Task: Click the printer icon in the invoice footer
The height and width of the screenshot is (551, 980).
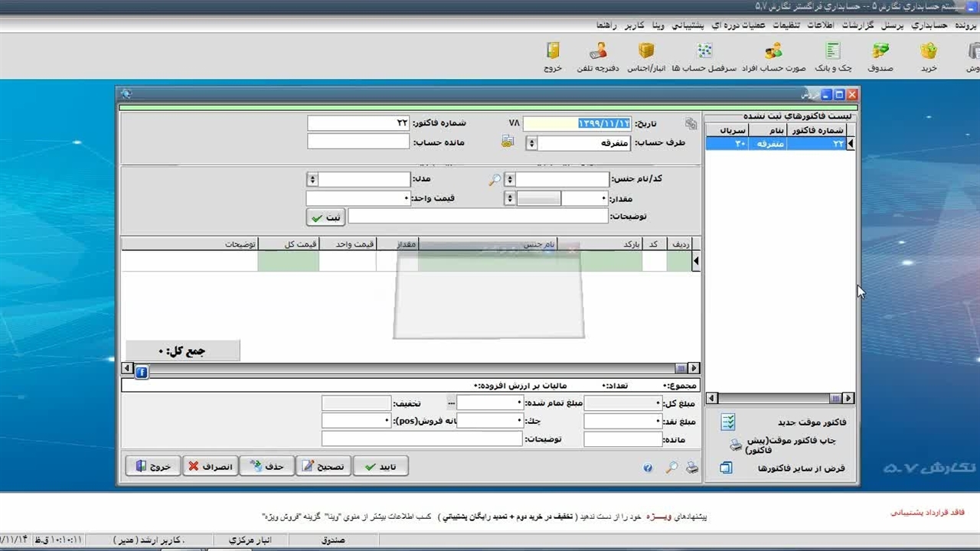Action: point(692,468)
